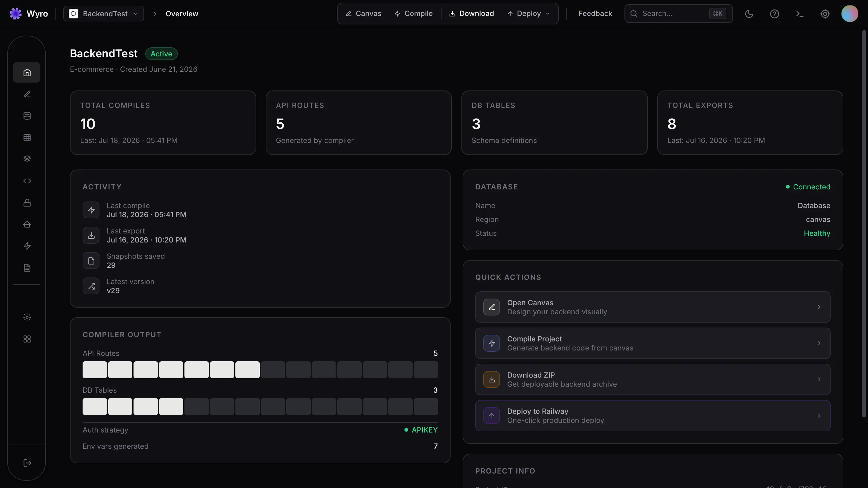The height and width of the screenshot is (488, 868).
Task: Click Compile in the top toolbar
Action: point(413,14)
